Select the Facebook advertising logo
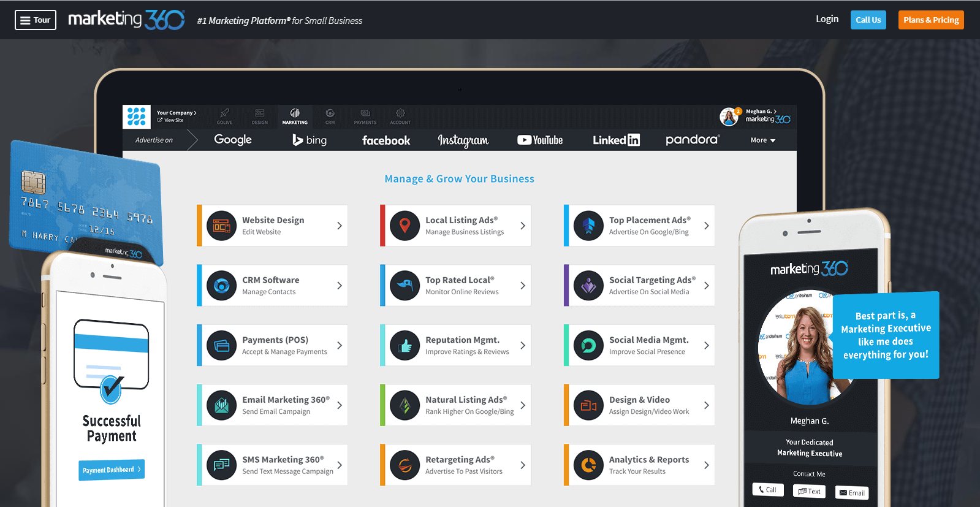Viewport: 980px width, 507px height. pyautogui.click(x=386, y=140)
